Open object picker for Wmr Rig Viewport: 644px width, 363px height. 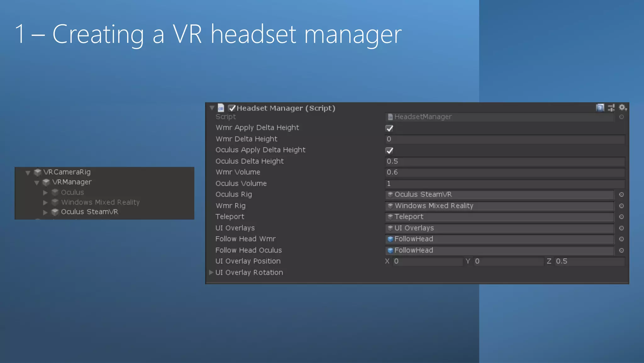click(621, 206)
